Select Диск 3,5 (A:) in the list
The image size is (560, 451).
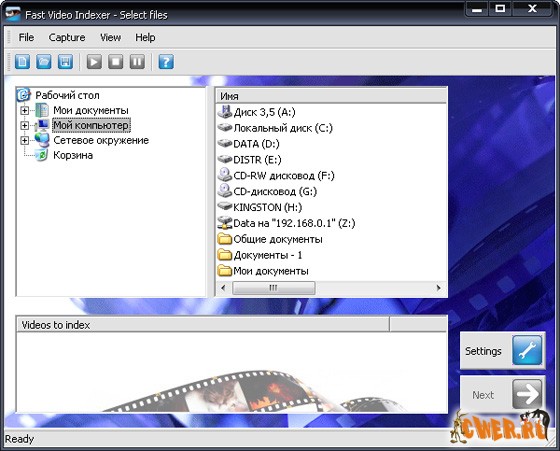pos(265,112)
